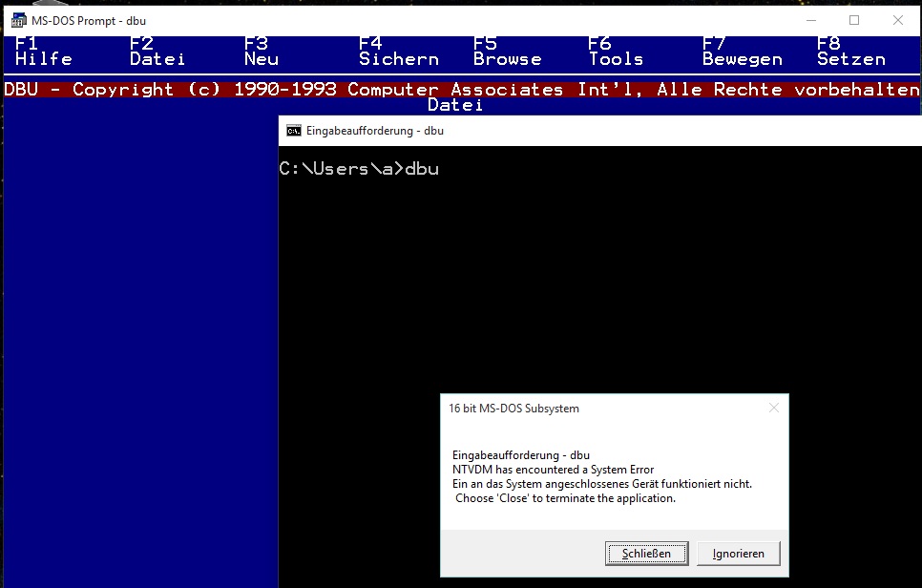
Task: Click the Datei heading below the copyright banner
Action: pos(455,105)
